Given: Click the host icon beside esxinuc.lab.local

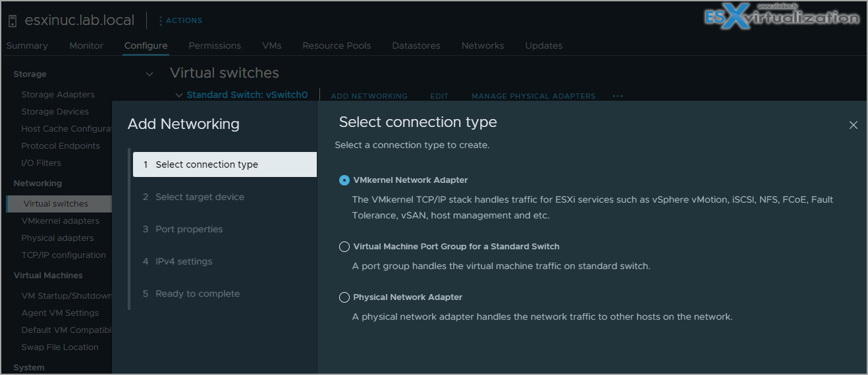Looking at the screenshot, I should (13, 20).
